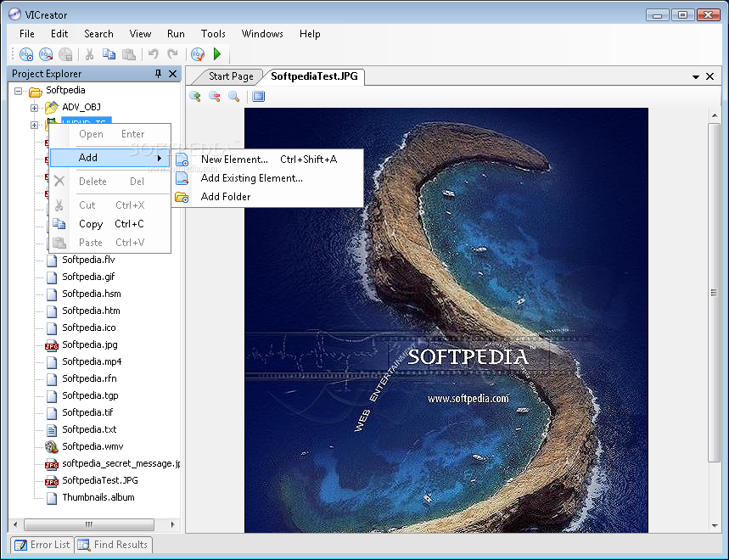This screenshot has height=560, width=729.
Task: Select Softpedia.ico in the tree
Action: click(x=89, y=328)
